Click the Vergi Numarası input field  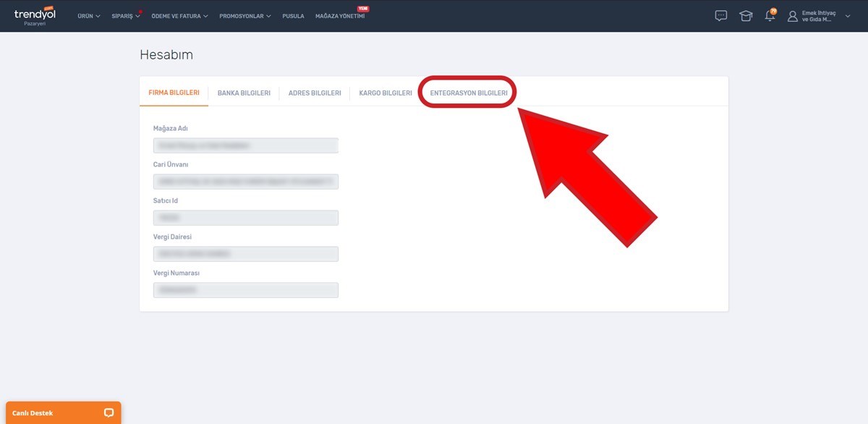pyautogui.click(x=246, y=290)
